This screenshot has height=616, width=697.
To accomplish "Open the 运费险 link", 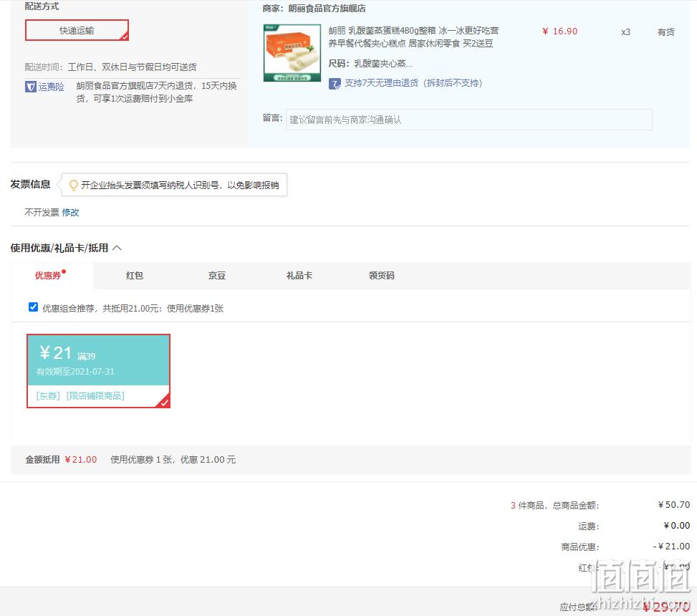I will pyautogui.click(x=51, y=87).
